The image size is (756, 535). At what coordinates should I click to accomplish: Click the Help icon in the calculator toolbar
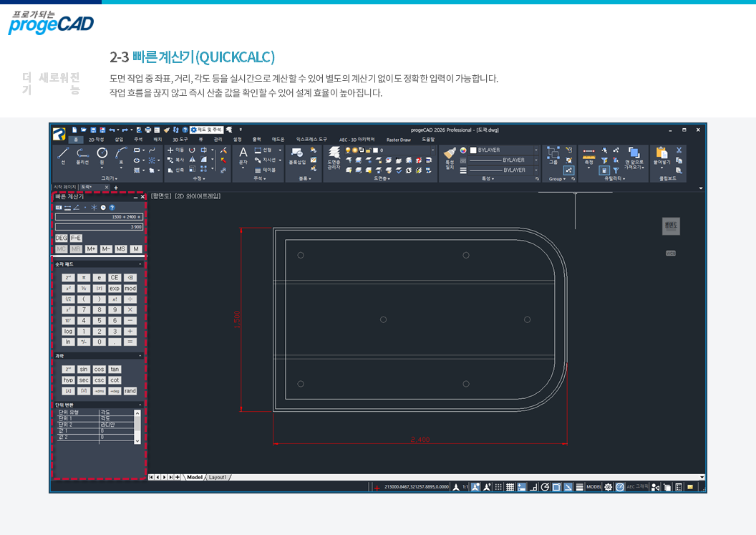(112, 208)
